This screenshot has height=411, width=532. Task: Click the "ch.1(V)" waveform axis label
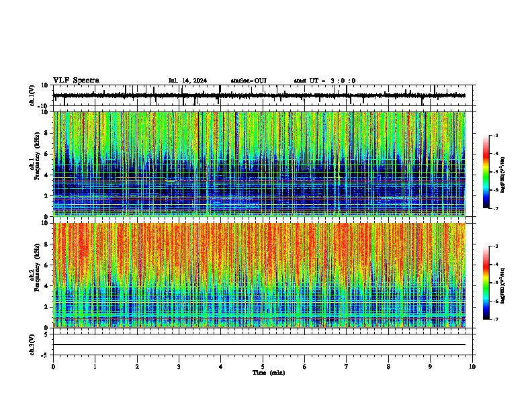click(32, 95)
